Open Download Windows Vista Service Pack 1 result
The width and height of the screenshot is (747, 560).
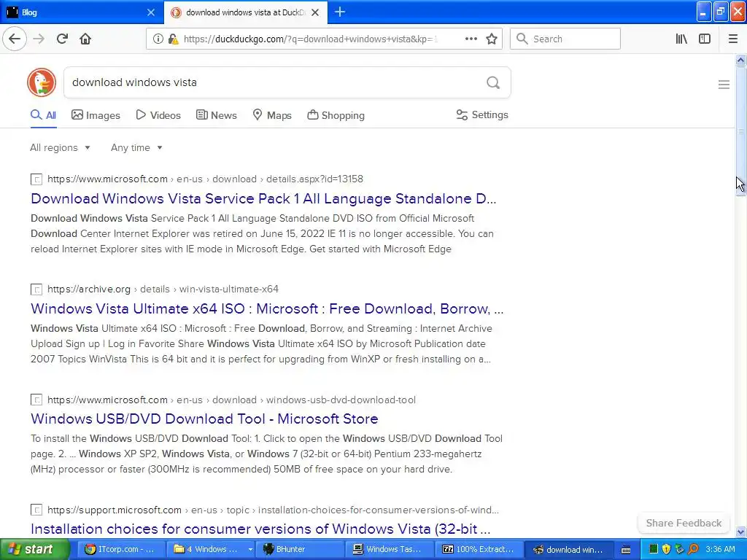[x=263, y=198]
